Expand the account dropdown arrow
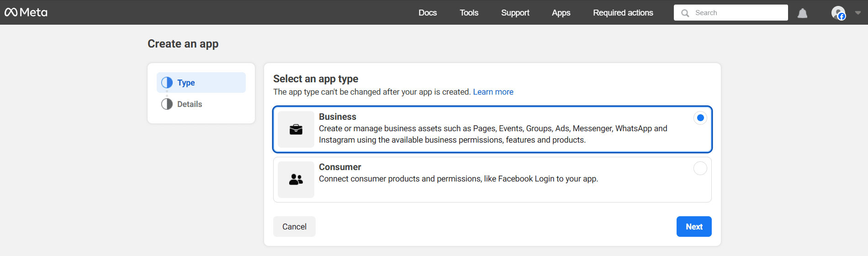 point(857,13)
